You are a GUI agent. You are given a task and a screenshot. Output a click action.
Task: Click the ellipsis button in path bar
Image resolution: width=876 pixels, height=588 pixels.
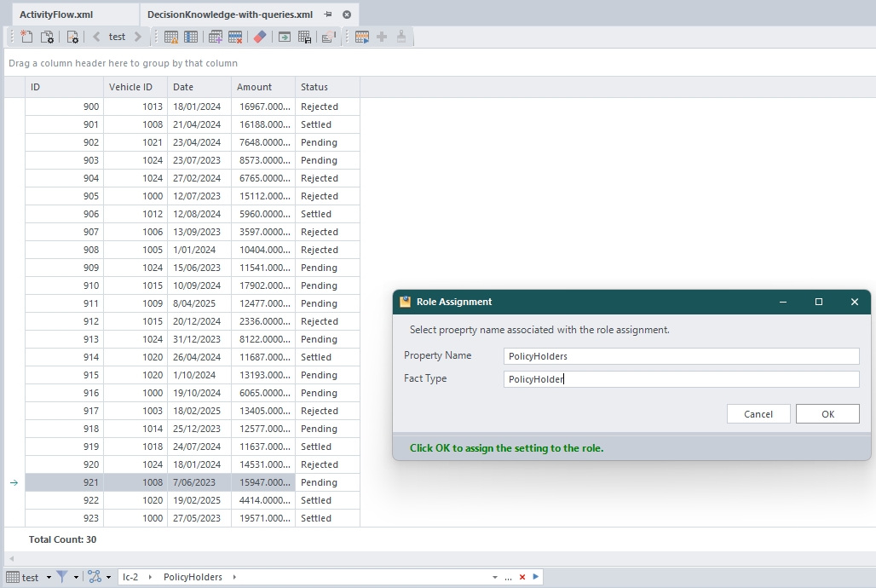tap(508, 578)
